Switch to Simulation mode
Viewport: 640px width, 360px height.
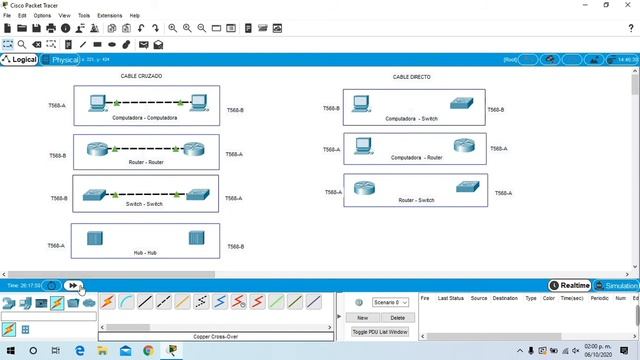(616, 285)
